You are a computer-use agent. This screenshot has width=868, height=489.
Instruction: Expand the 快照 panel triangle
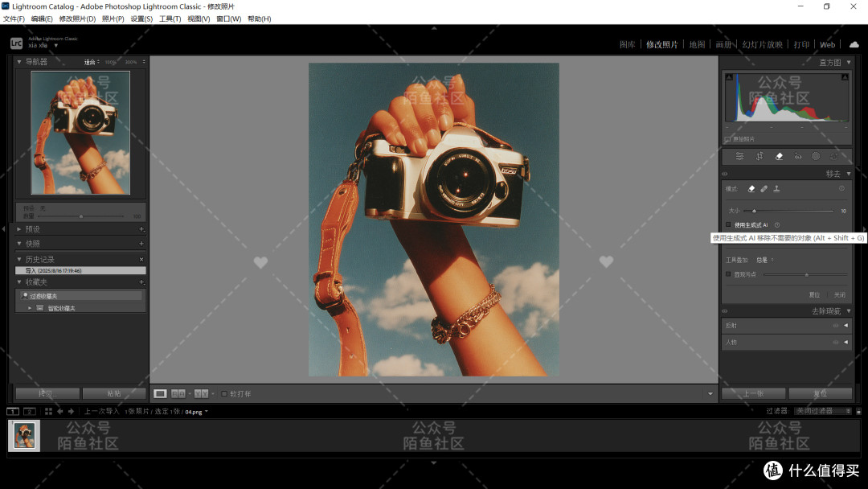pyautogui.click(x=18, y=244)
